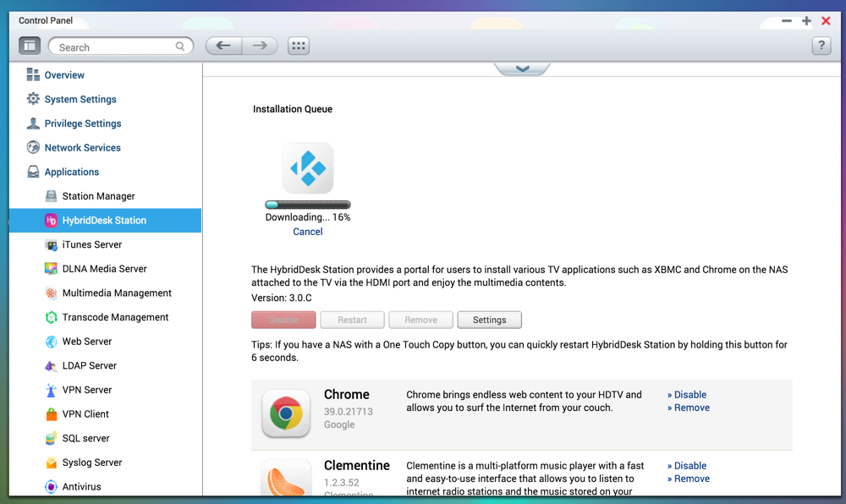846x504 pixels.
Task: Click the download progress bar
Action: pyautogui.click(x=308, y=205)
